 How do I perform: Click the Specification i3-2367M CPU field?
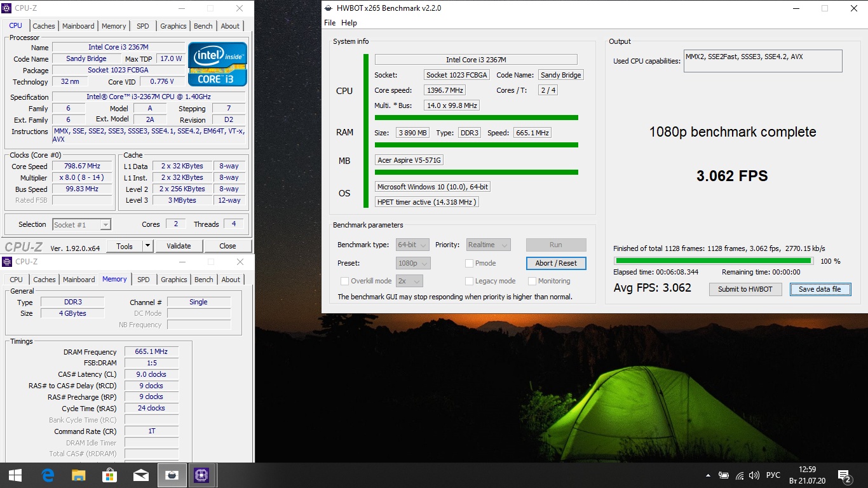(149, 97)
